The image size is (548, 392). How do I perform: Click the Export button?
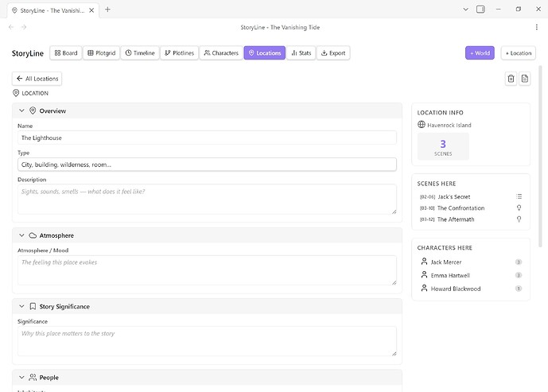(x=332, y=53)
